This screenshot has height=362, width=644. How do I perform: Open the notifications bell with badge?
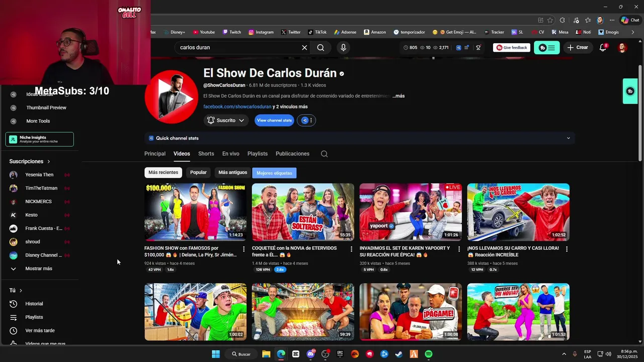603,47
